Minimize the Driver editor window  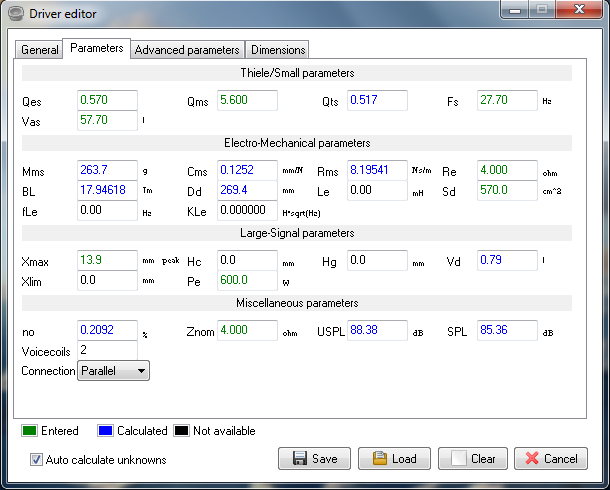[x=515, y=10]
